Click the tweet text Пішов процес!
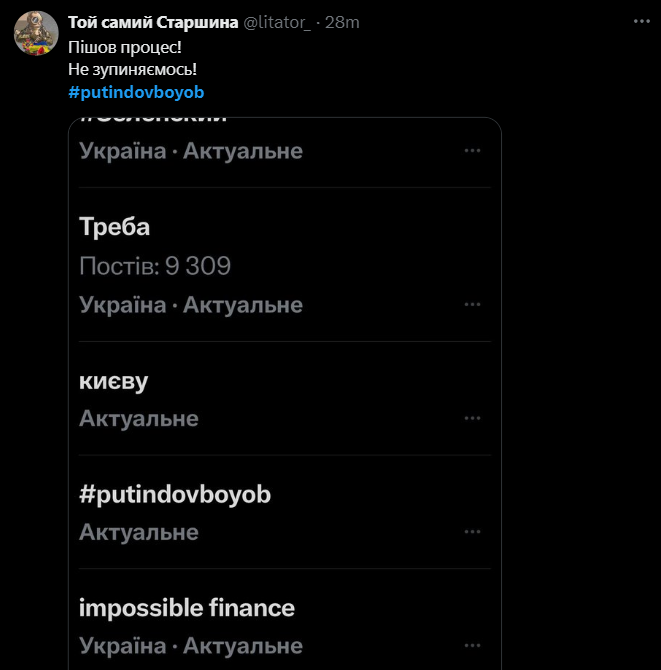This screenshot has height=670, width=661. [x=125, y=48]
